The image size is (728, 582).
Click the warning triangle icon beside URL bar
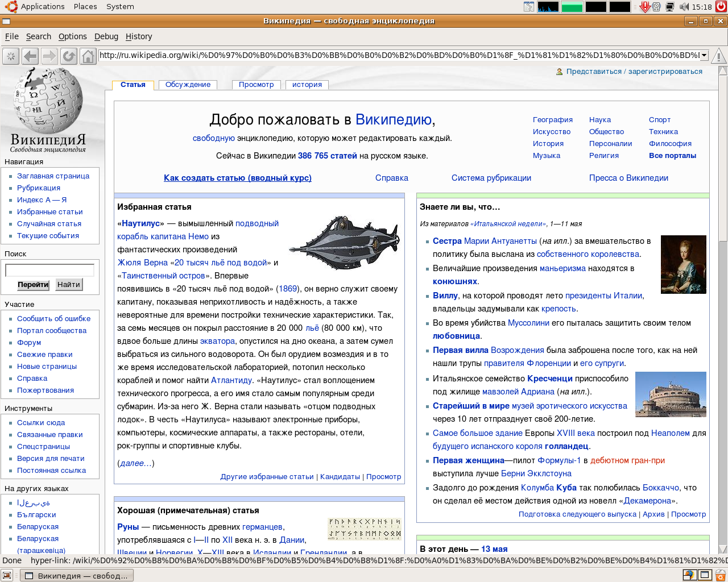coord(718,56)
